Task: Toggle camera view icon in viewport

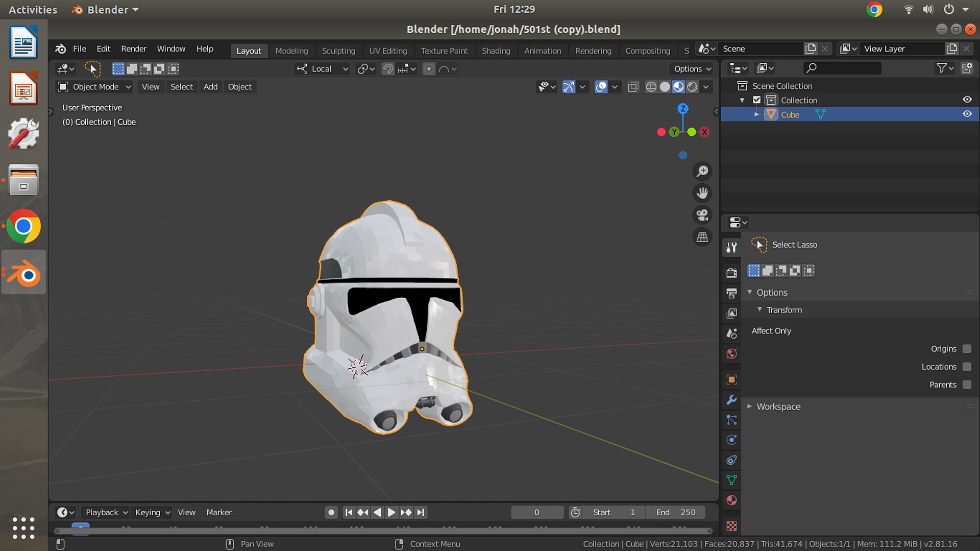Action: [702, 215]
